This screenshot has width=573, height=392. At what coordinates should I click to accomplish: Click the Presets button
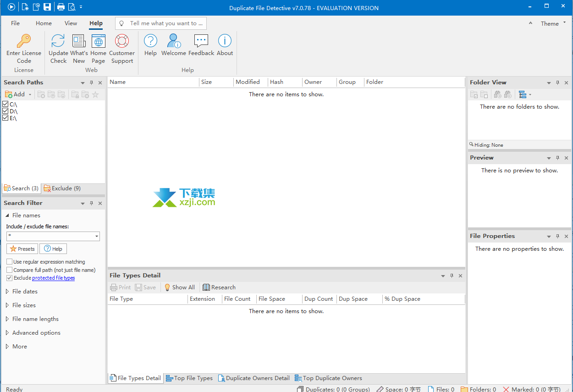[x=22, y=249]
